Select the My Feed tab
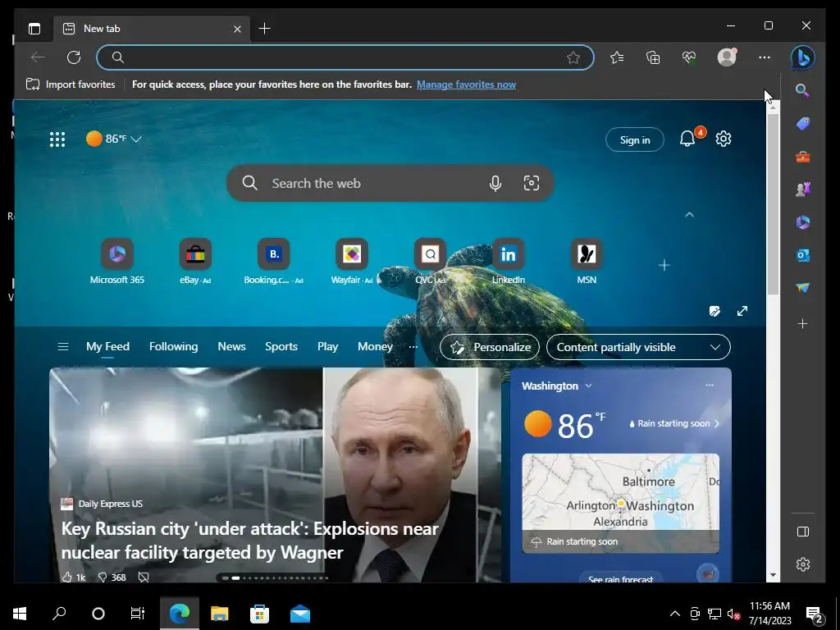 pos(107,347)
